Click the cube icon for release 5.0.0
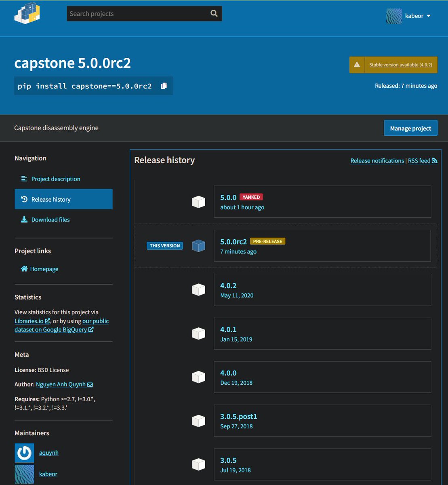 coord(198,202)
